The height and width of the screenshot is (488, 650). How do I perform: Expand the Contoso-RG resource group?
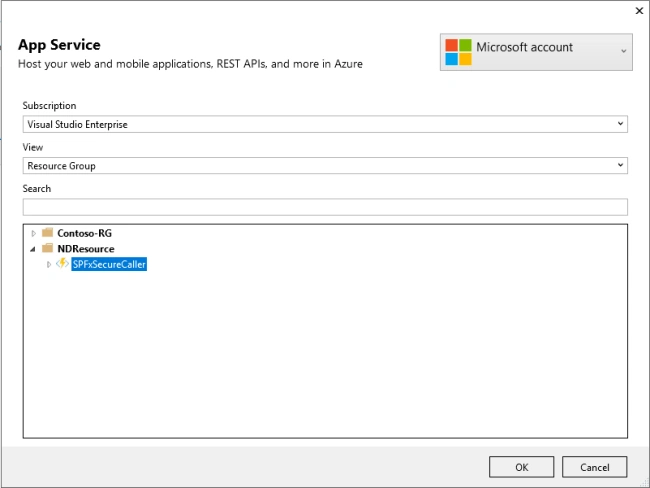(x=34, y=233)
